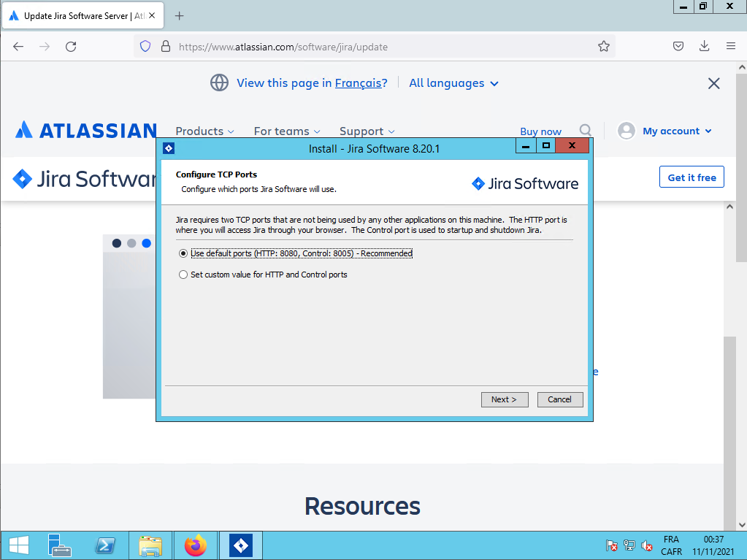747x560 pixels.
Task: Click the Jira installer title bar icon
Action: [169, 148]
